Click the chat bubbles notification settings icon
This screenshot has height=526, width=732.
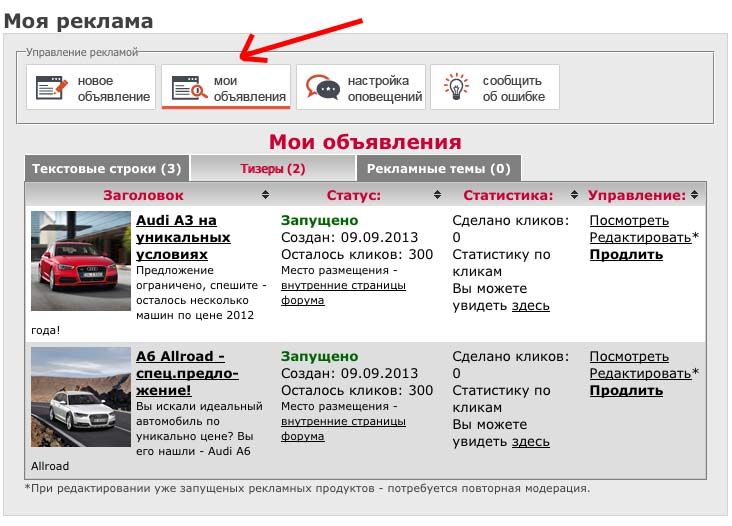[323, 87]
